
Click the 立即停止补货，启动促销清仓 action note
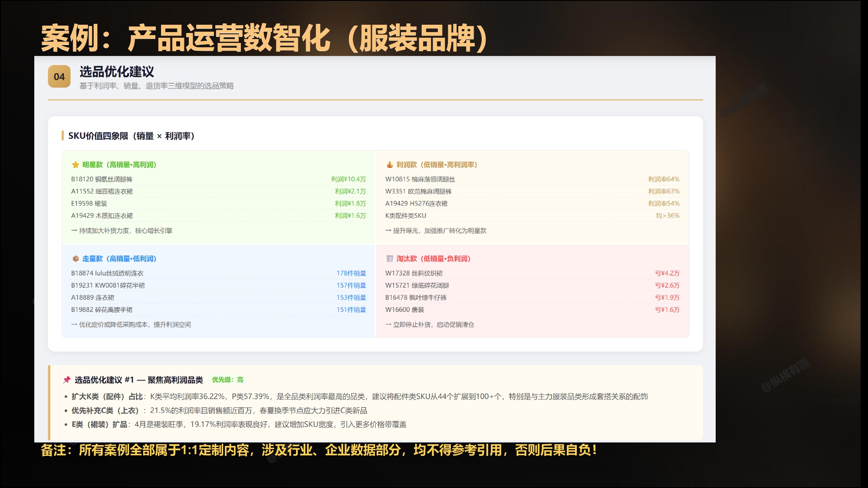coord(433,324)
